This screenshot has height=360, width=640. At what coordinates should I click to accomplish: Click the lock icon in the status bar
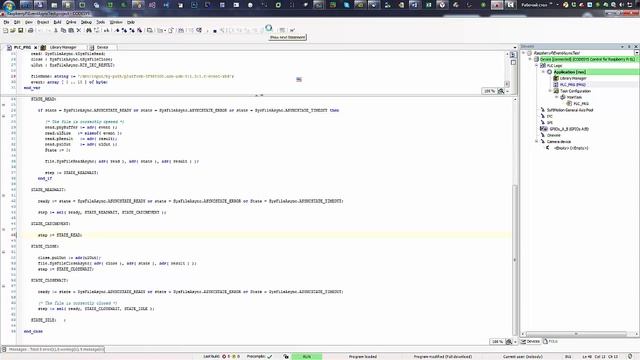286,356
